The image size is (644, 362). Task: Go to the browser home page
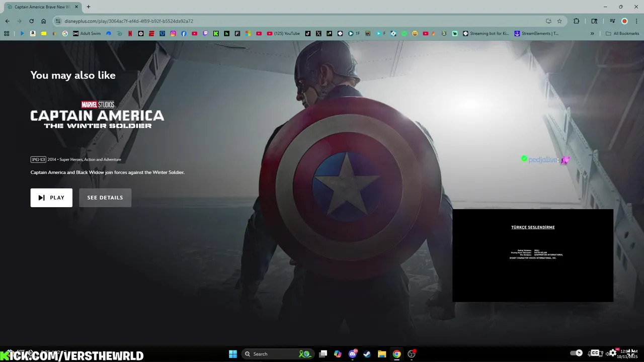click(44, 21)
